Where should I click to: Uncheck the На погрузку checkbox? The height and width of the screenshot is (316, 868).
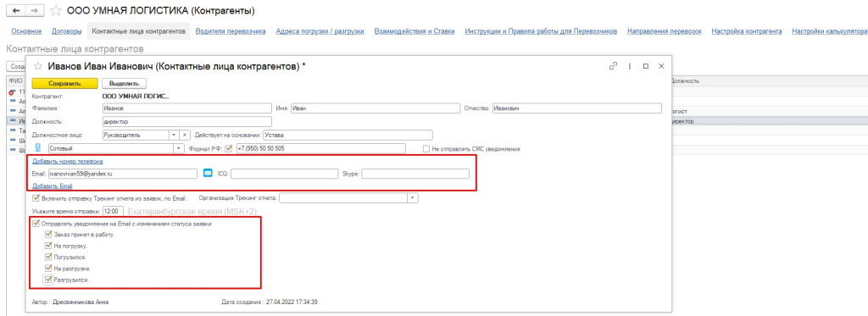pos(48,246)
